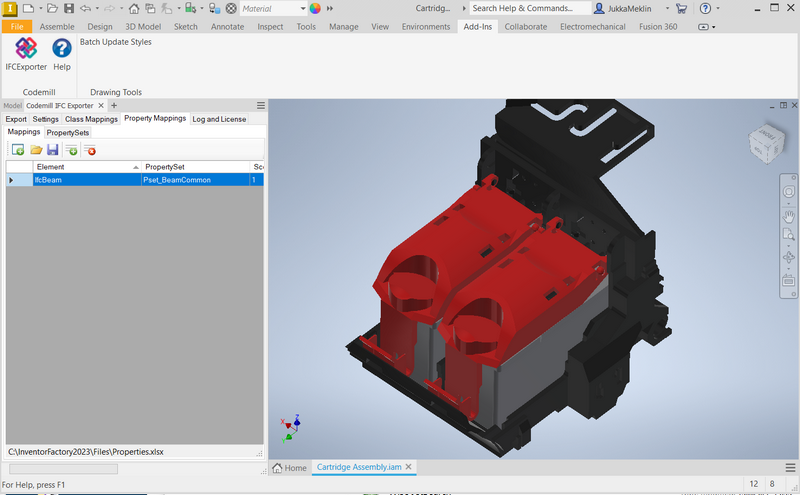Click the Search Help & Commands field

[x=530, y=8]
